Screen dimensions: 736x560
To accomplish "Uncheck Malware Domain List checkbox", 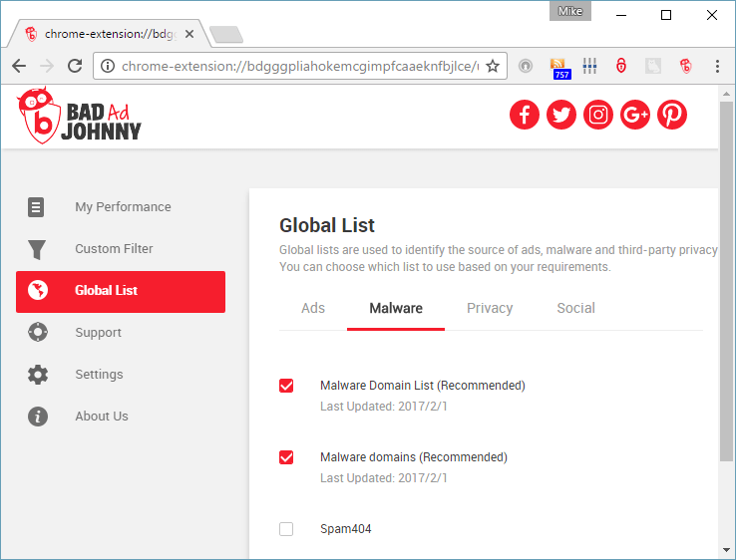I will pyautogui.click(x=286, y=386).
